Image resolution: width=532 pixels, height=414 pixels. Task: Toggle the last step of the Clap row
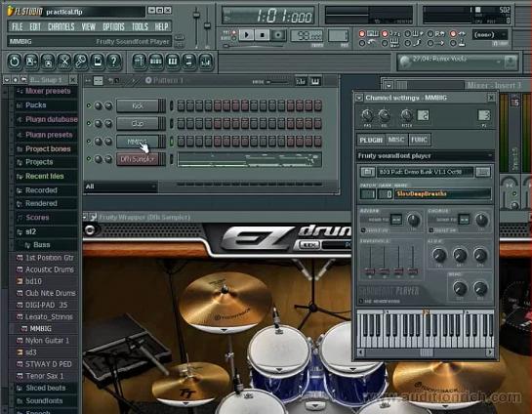pos(317,124)
